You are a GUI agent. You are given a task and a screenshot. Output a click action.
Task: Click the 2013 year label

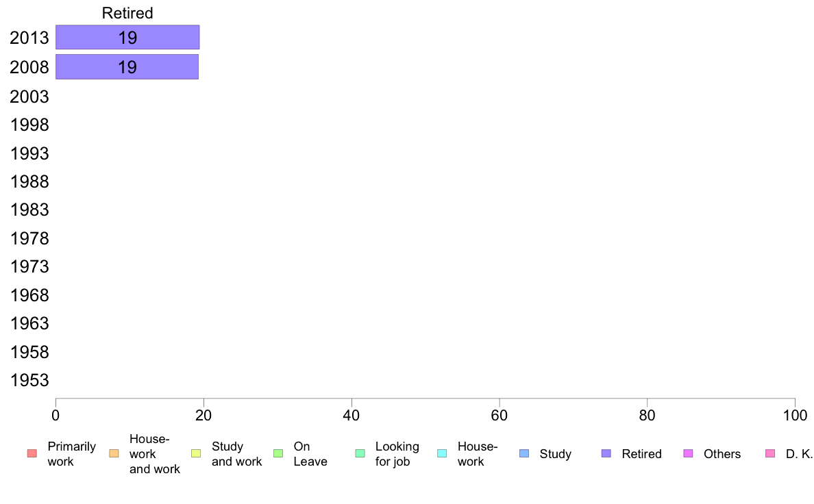pos(29,38)
